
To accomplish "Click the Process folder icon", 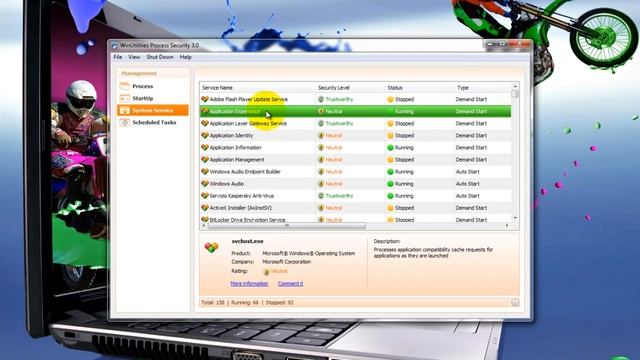I will pyautogui.click(x=124, y=86).
